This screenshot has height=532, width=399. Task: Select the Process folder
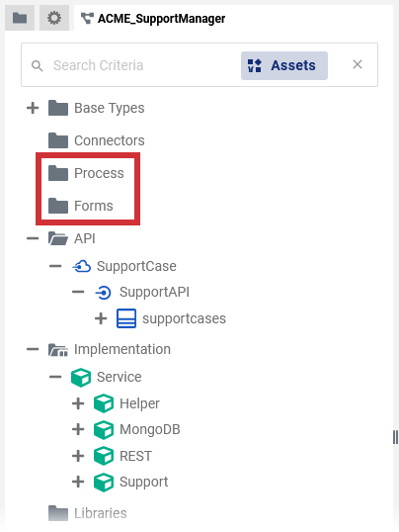[x=86, y=173]
